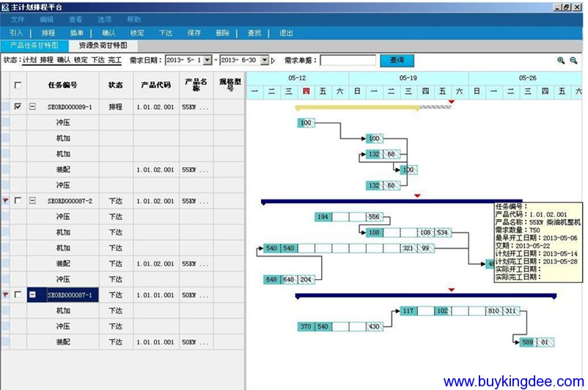588x390 pixels.
Task: Collapse the SEORD000089-1 task tree
Action: point(32,106)
